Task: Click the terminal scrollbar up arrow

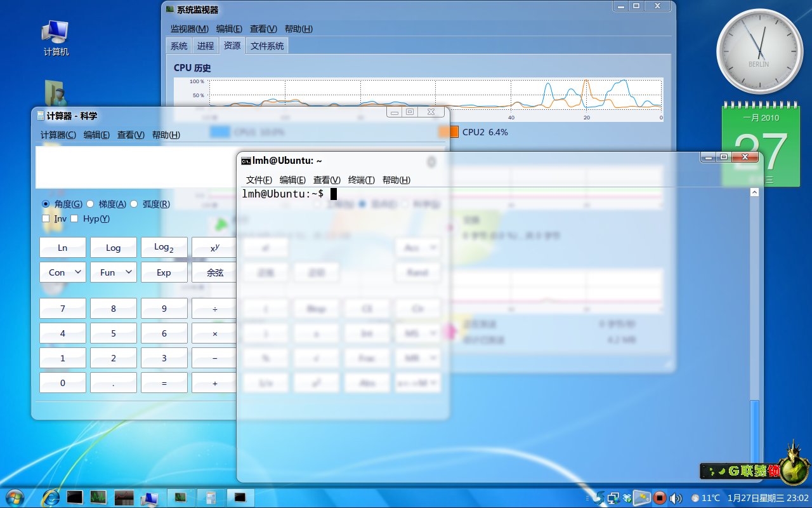Action: coord(754,192)
